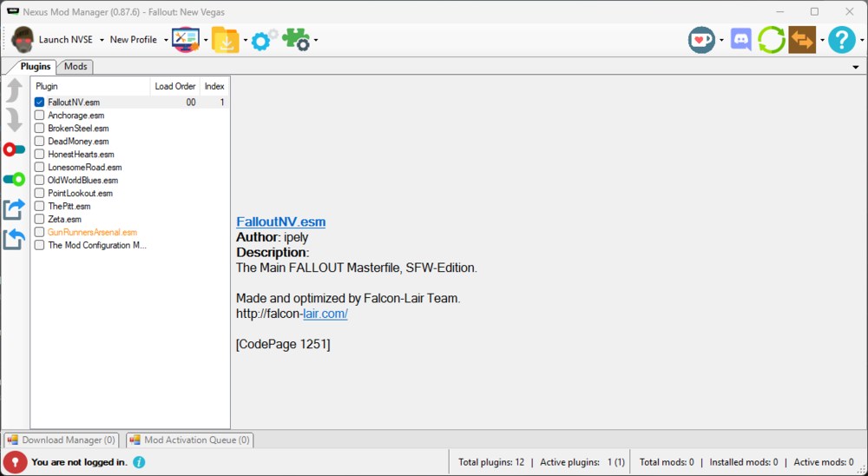This screenshot has height=476, width=868.
Task: Enable the HonestHearts.esm checkbox
Action: (x=39, y=154)
